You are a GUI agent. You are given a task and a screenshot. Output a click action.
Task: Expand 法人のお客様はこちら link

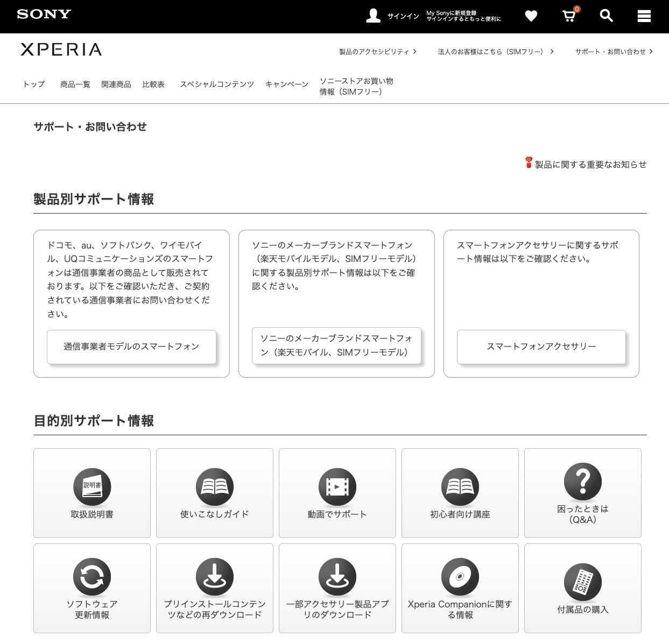[495, 52]
